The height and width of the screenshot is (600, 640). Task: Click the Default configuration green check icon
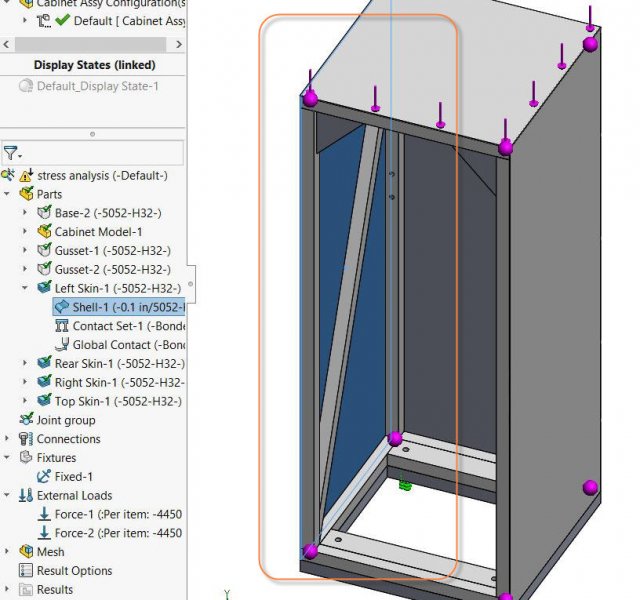coord(62,20)
